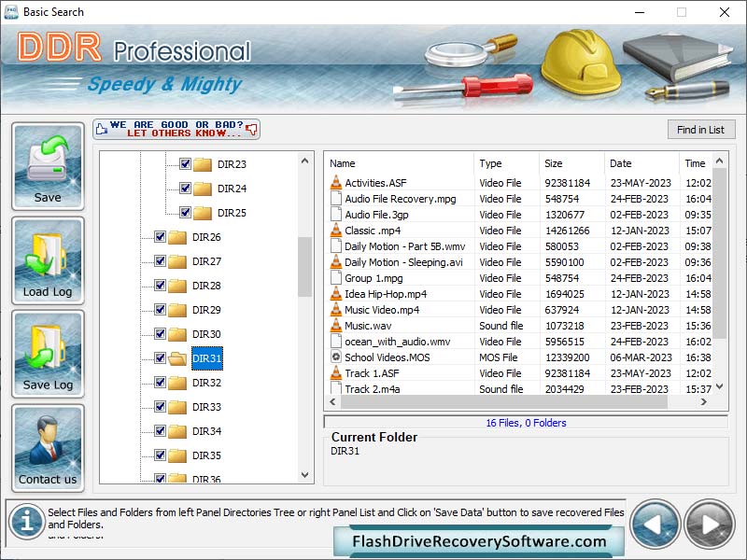Click the Save icon button
The image size is (747, 560).
(x=48, y=166)
